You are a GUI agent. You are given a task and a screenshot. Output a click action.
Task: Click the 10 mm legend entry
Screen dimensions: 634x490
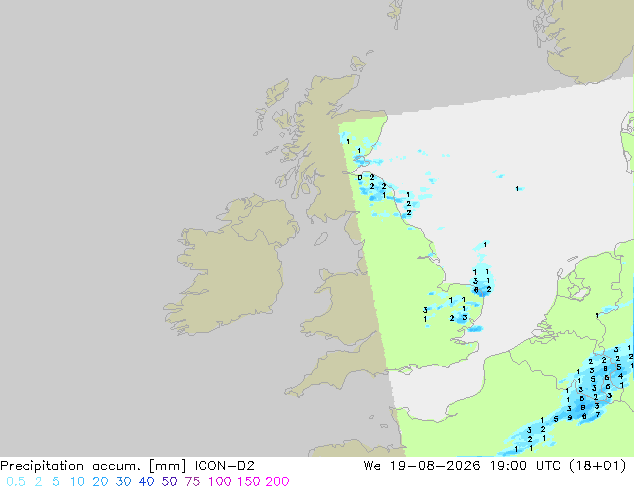(x=77, y=482)
